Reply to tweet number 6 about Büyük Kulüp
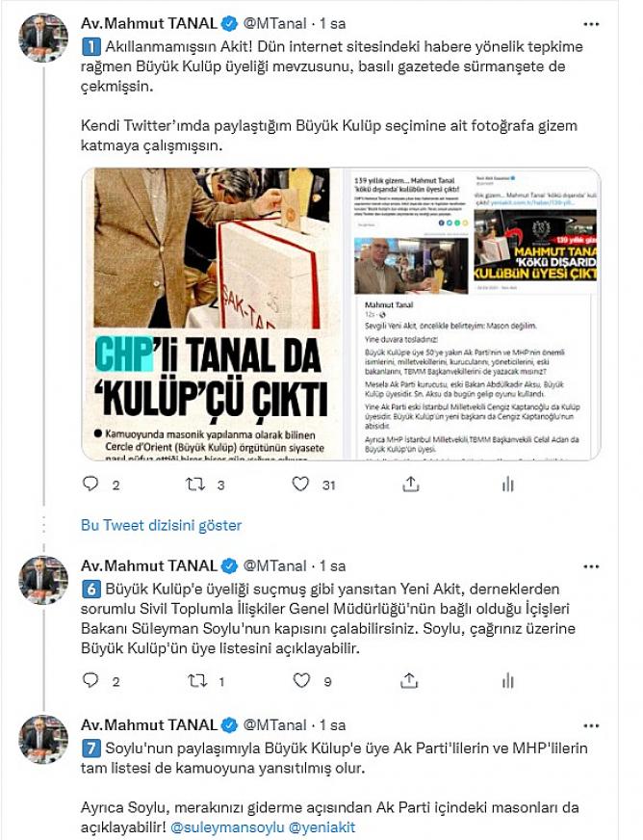643x840 pixels. point(90,680)
